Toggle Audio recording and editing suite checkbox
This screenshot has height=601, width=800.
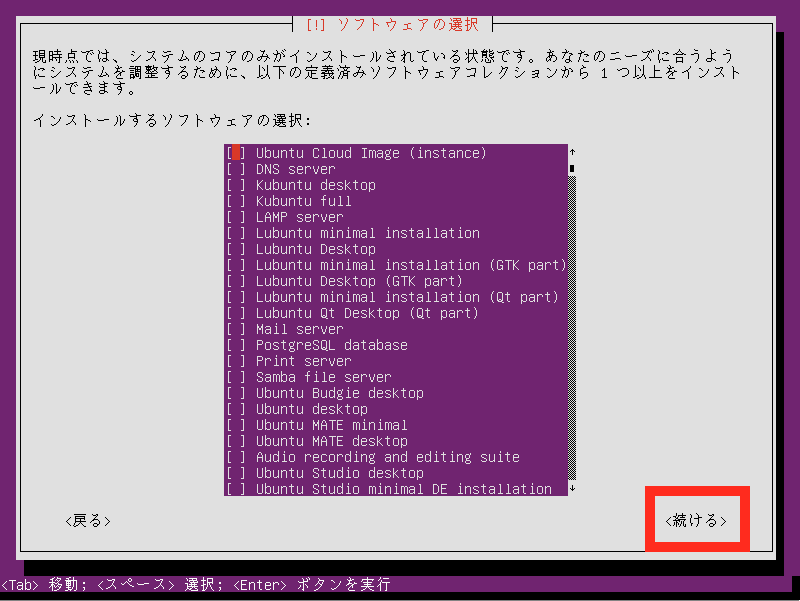tap(236, 457)
